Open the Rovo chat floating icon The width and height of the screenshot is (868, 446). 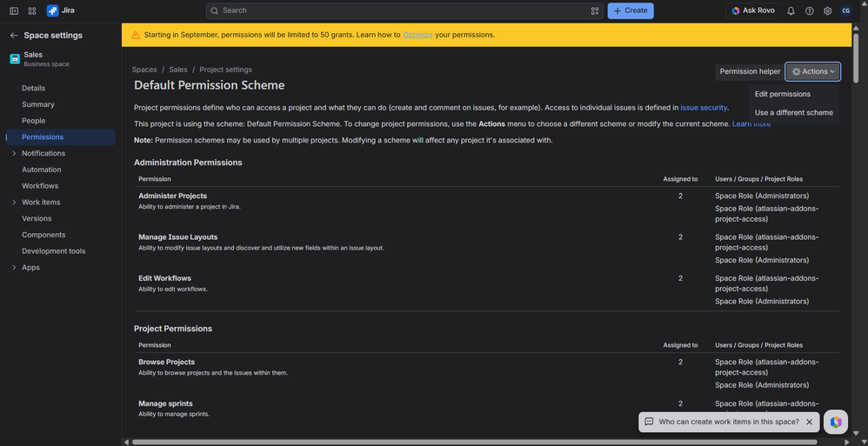[x=836, y=423]
